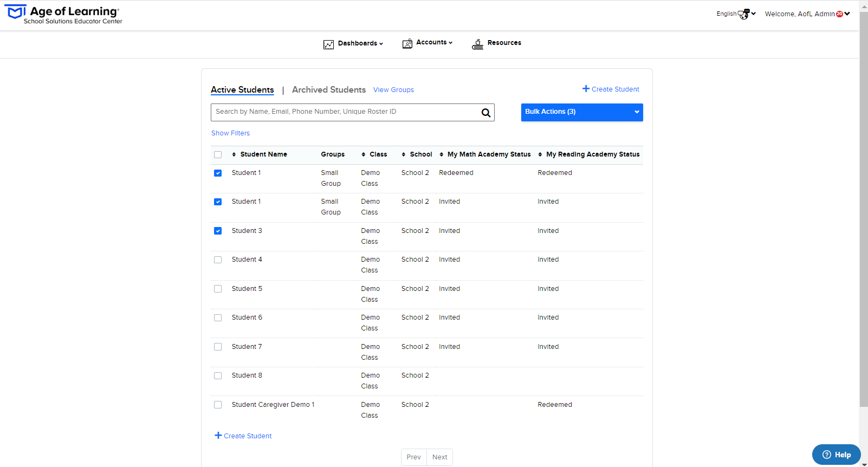Expand the Accounts menu

click(427, 43)
